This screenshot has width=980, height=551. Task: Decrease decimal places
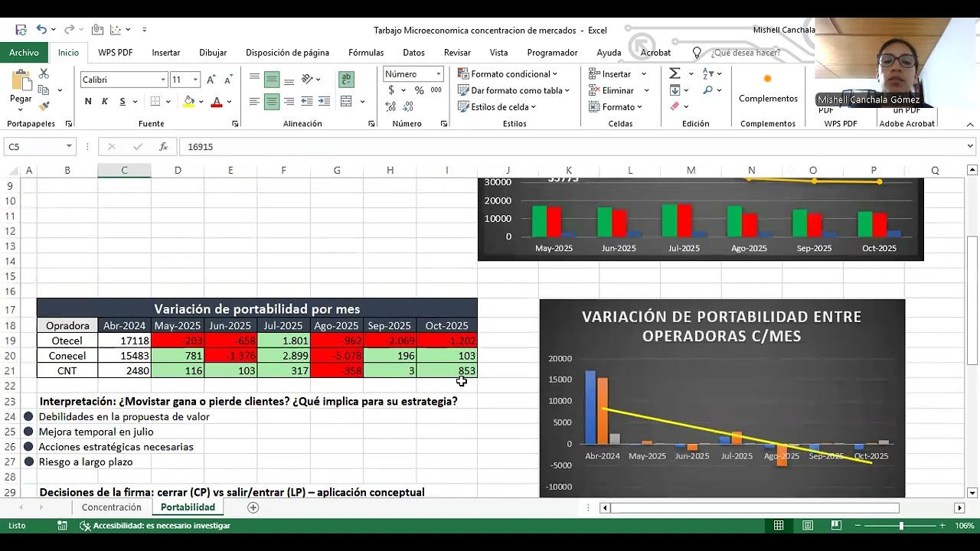point(407,107)
